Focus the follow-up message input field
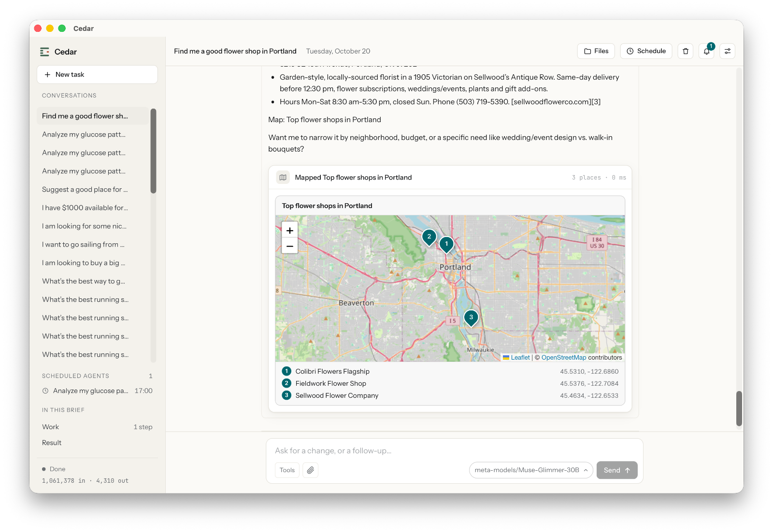The image size is (773, 532). pos(454,451)
